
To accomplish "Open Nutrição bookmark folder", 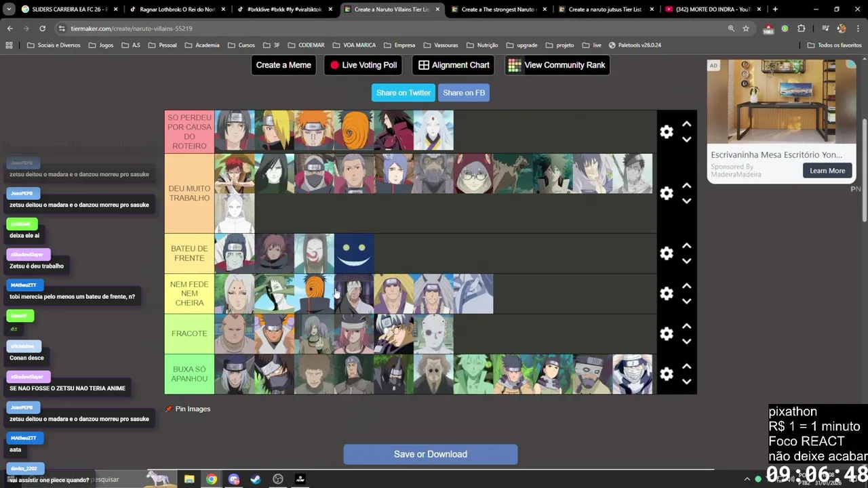I will click(481, 45).
